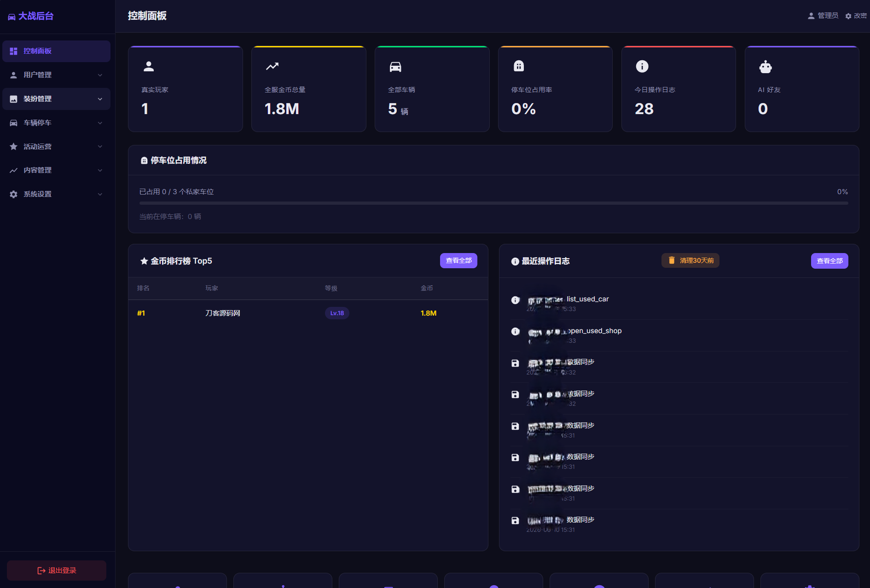Click the garage icon on 停车位占用率 card
Screen dimensions: 870x588
(x=519, y=66)
